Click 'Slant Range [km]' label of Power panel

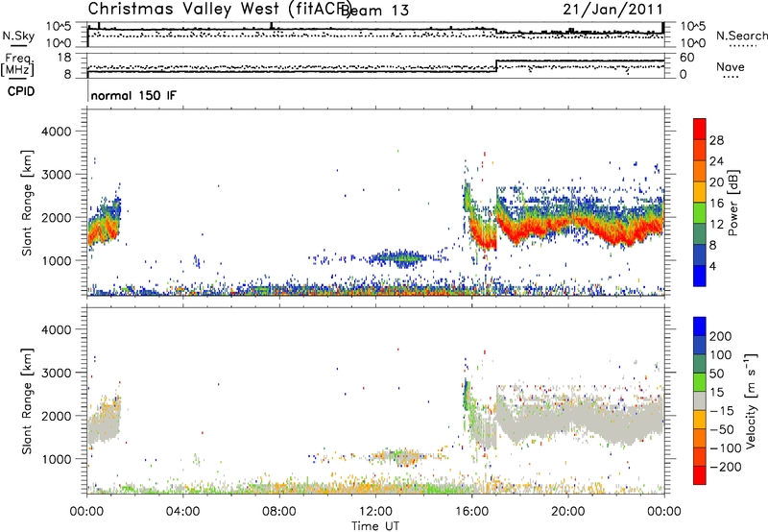tap(27, 203)
